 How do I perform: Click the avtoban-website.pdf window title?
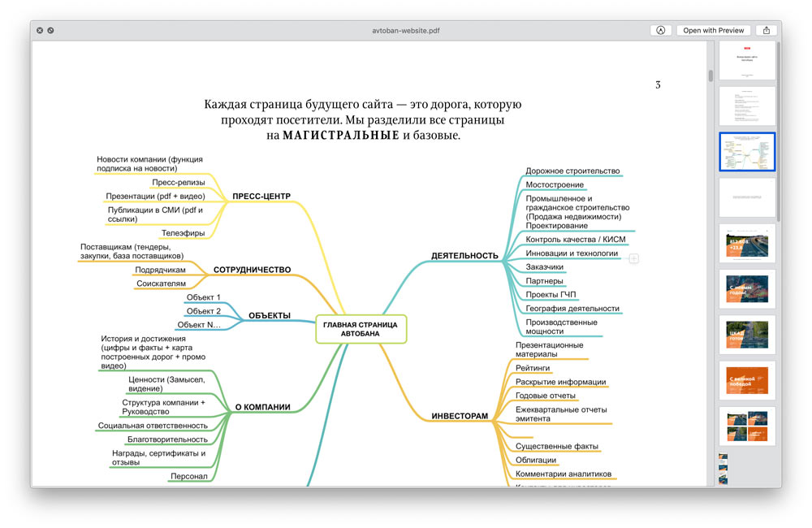406,30
